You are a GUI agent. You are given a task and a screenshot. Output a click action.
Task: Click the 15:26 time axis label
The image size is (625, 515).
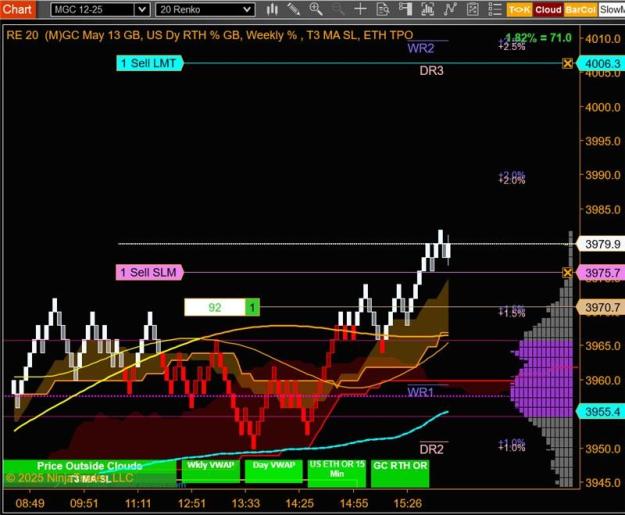(407, 503)
